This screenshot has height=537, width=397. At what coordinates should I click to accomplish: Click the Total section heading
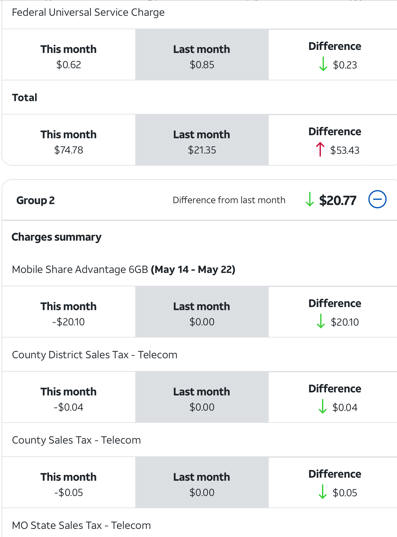(24, 98)
